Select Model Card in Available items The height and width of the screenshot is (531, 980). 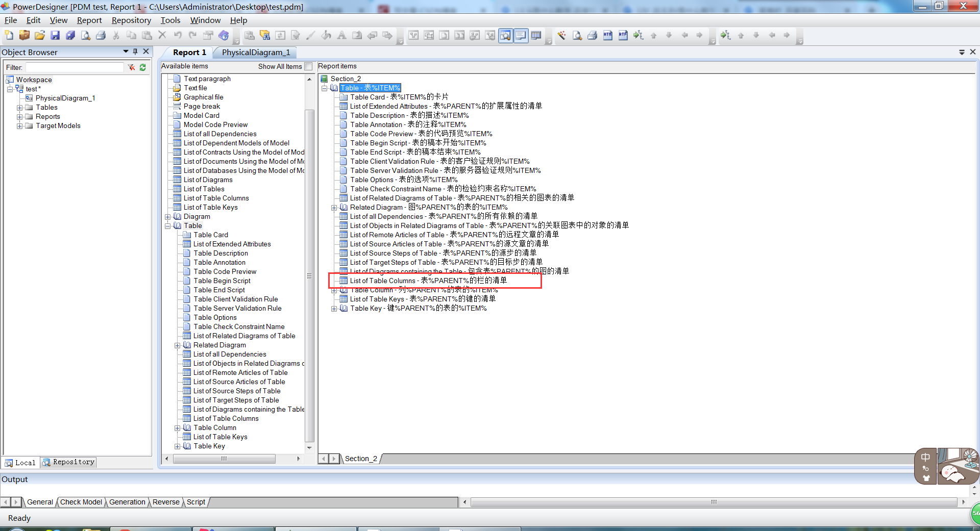click(201, 115)
